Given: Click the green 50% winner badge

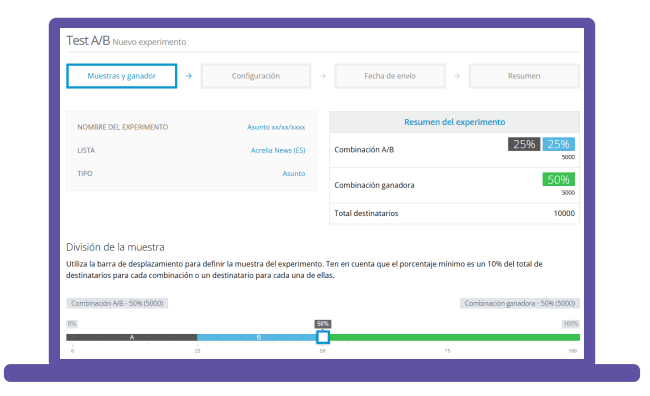Looking at the screenshot, I should point(558,179).
